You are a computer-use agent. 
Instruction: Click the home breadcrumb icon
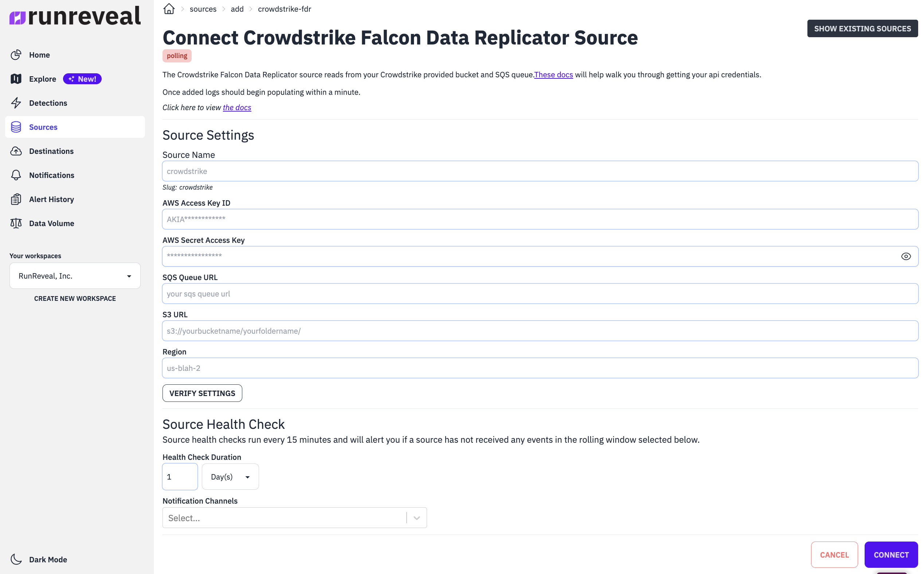click(169, 9)
